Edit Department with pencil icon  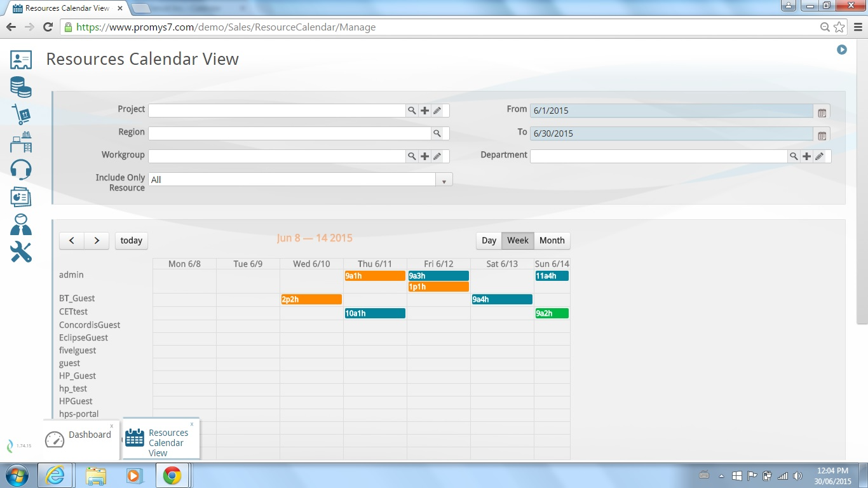(819, 156)
